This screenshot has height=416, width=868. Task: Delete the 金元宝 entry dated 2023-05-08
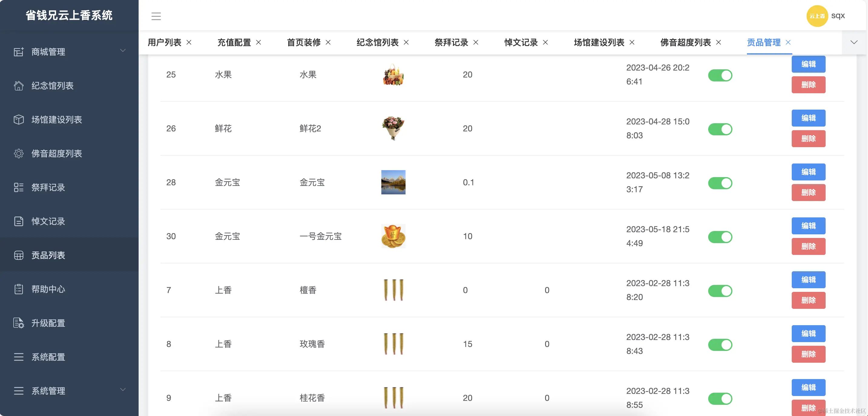point(808,193)
